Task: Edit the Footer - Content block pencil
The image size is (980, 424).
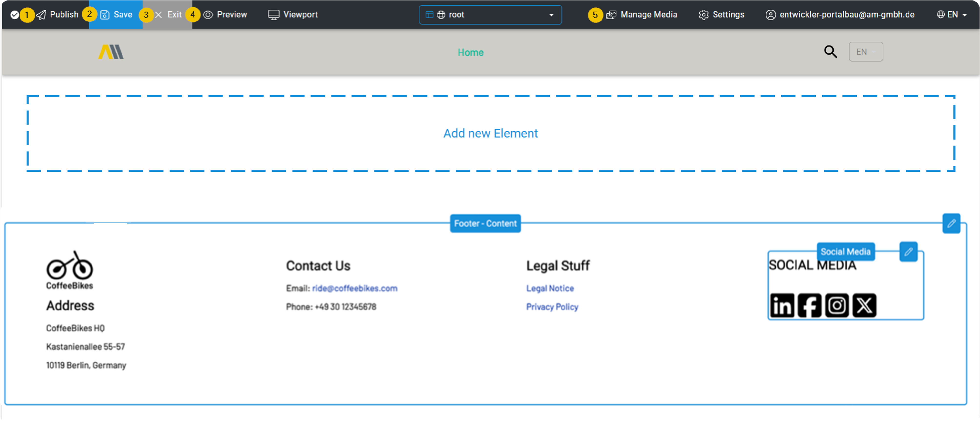Action: [951, 223]
